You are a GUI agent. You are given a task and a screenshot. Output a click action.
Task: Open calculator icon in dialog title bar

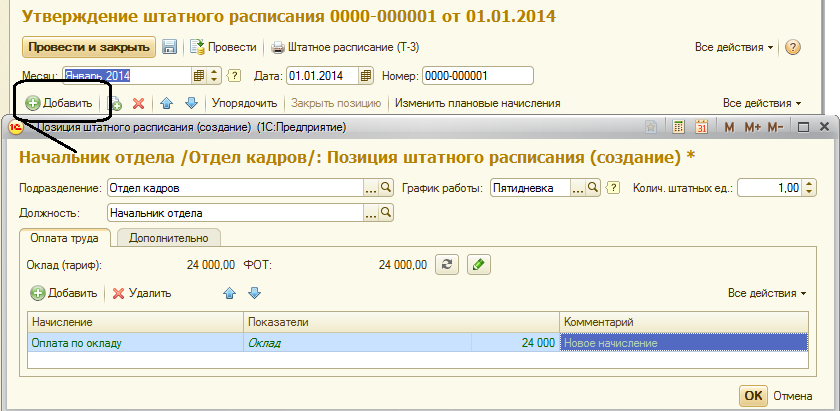tap(679, 127)
